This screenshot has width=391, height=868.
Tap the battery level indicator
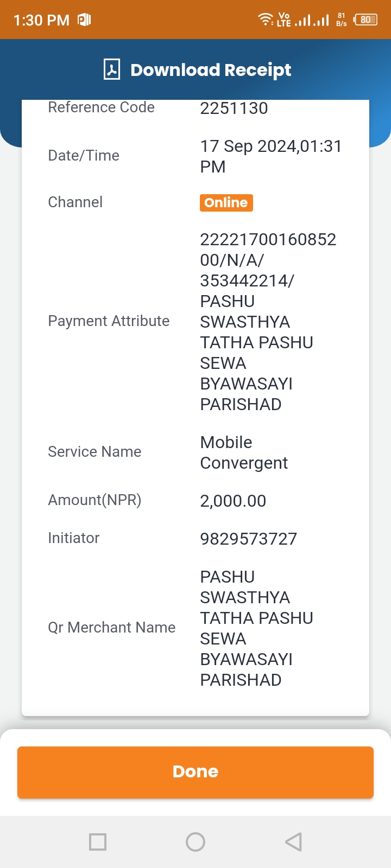pos(365,20)
